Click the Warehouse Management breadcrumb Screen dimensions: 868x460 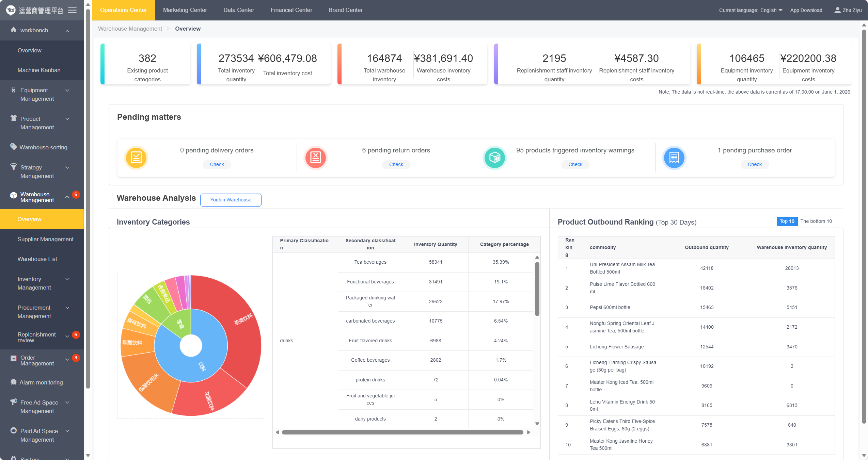(130, 29)
